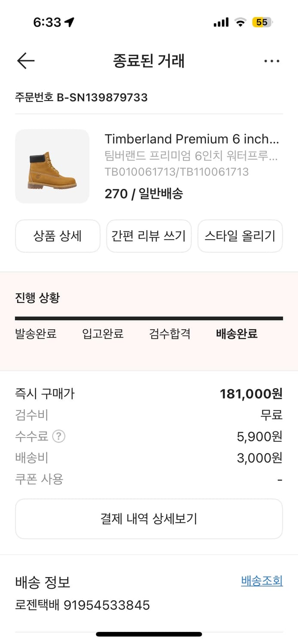The image size is (298, 644).
Task: Expand the truncated product title Timberland Premium
Action: (x=192, y=139)
